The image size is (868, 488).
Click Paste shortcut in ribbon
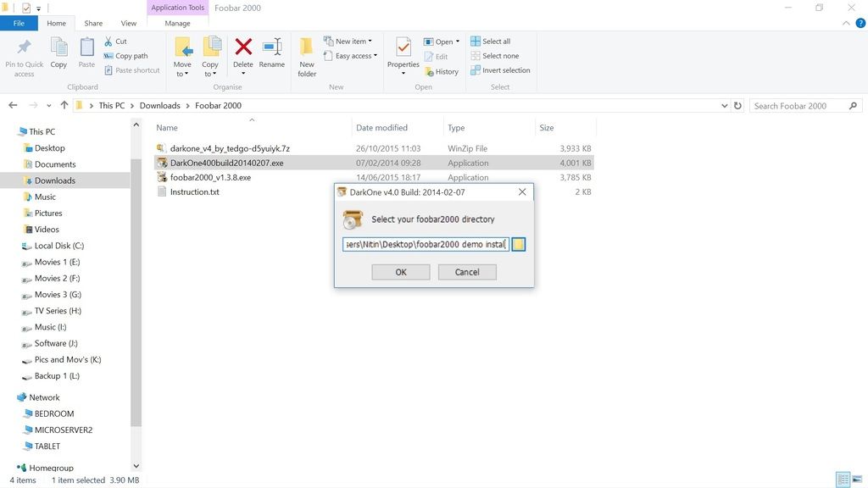point(131,70)
